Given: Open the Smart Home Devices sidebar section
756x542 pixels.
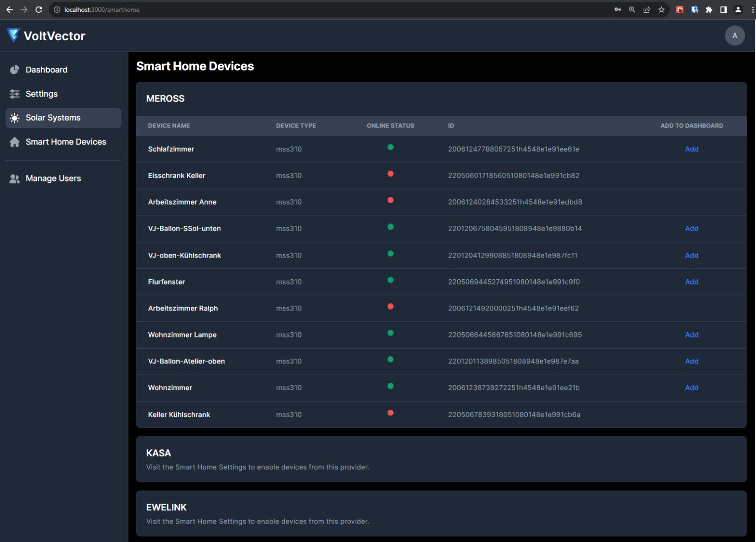Looking at the screenshot, I should tap(66, 142).
